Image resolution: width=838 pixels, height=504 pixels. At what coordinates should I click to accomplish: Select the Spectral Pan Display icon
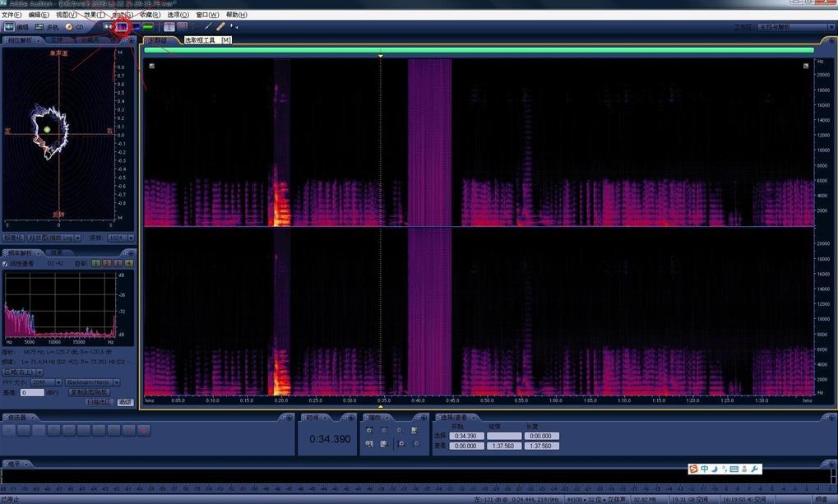(x=136, y=26)
